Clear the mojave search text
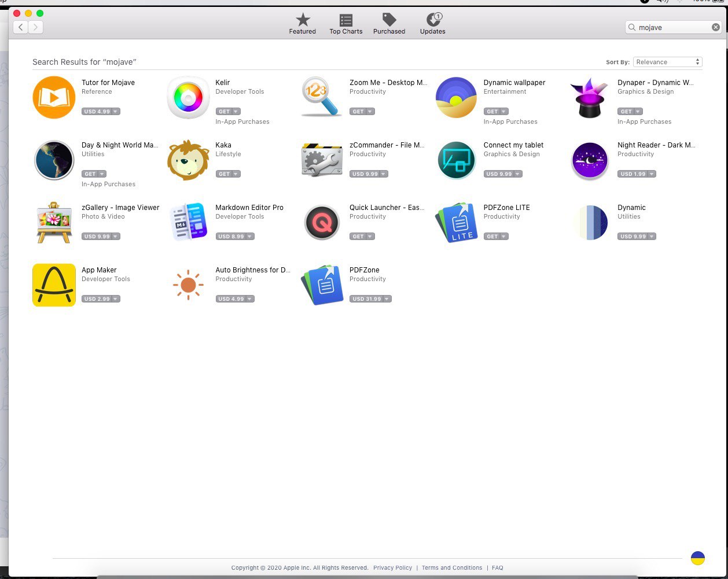This screenshot has width=728, height=579. (x=716, y=27)
